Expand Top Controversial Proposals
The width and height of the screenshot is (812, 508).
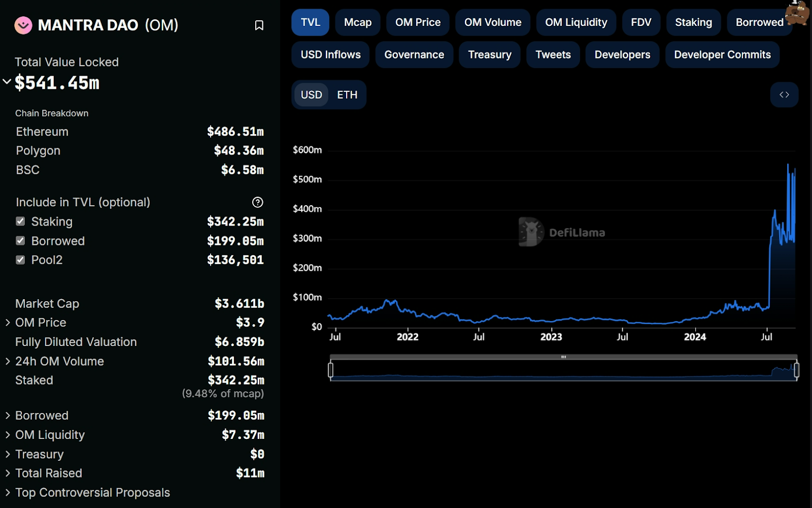(8, 493)
